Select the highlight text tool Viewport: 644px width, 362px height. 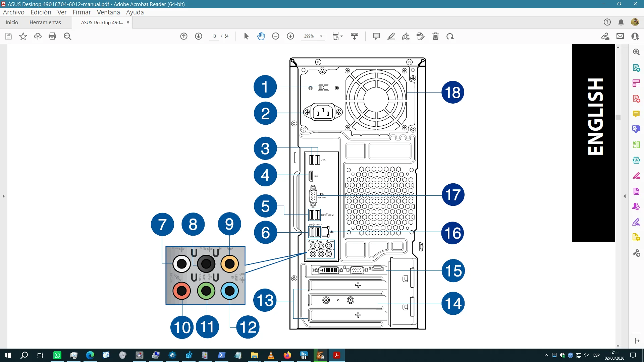[391, 36]
